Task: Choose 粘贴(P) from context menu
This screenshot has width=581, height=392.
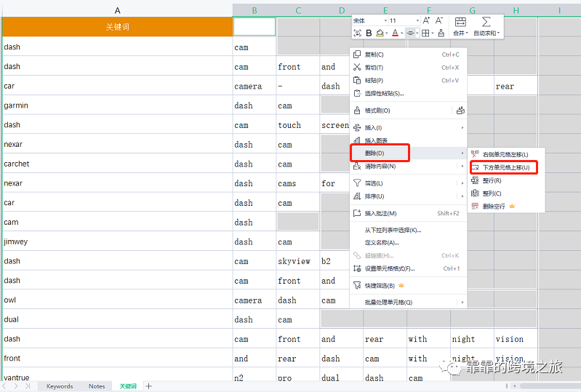Action: pyautogui.click(x=409, y=81)
